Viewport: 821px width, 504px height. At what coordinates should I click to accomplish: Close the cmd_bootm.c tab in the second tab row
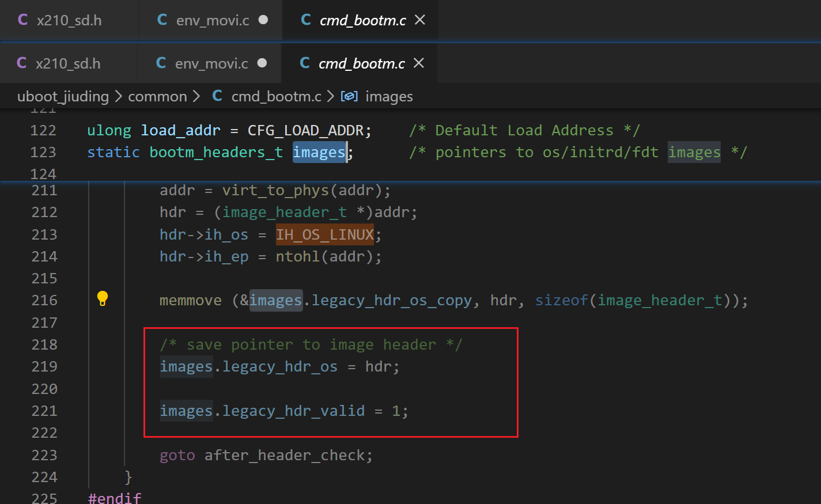coord(419,63)
